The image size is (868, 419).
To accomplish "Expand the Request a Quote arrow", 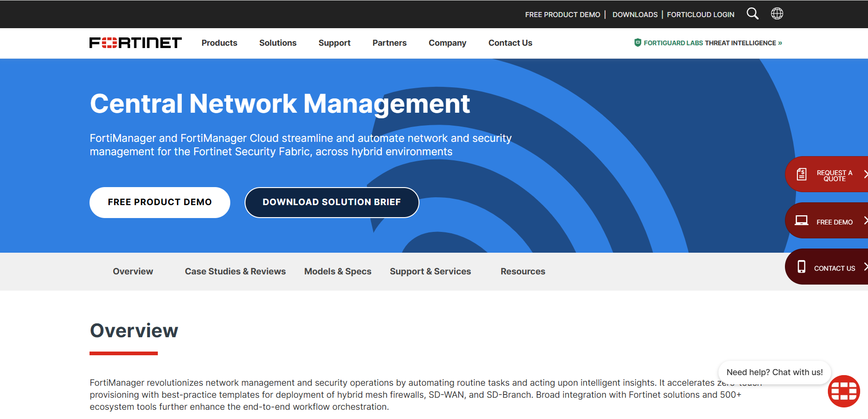I will pyautogui.click(x=865, y=174).
